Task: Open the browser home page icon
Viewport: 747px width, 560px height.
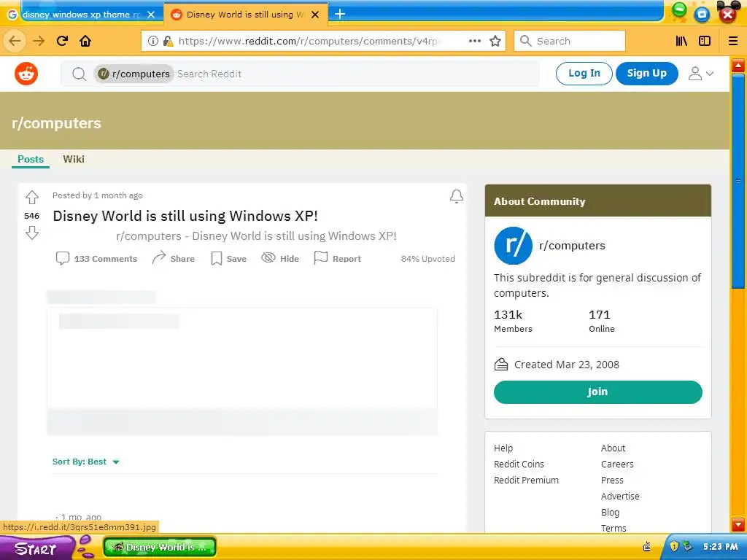Action: (x=85, y=41)
